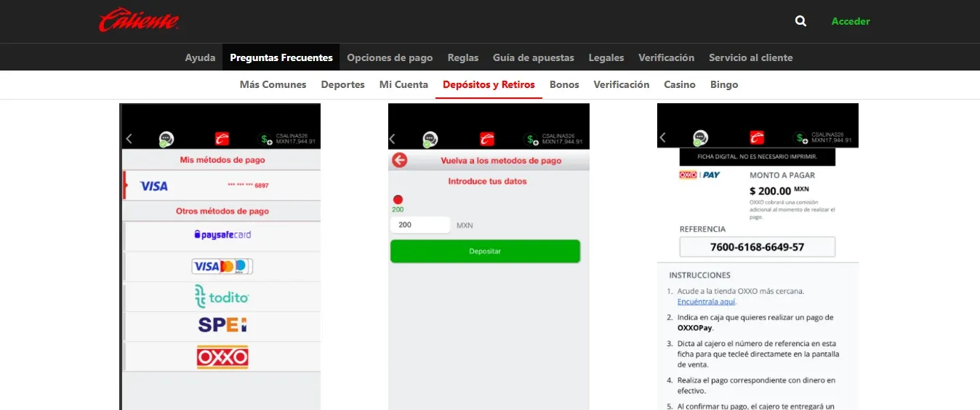Image resolution: width=980 pixels, height=410 pixels.
Task: Select saved VISA card ending 6897
Action: (x=222, y=185)
